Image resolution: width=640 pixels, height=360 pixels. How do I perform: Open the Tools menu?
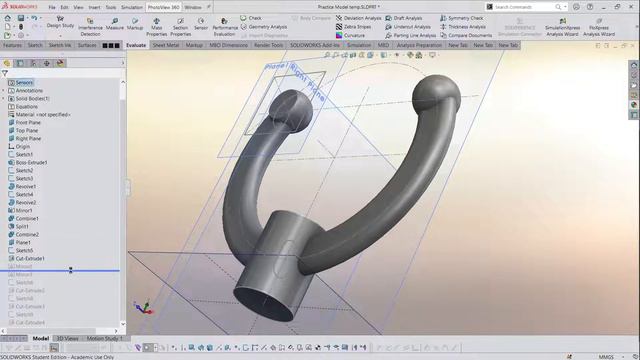(111, 7)
